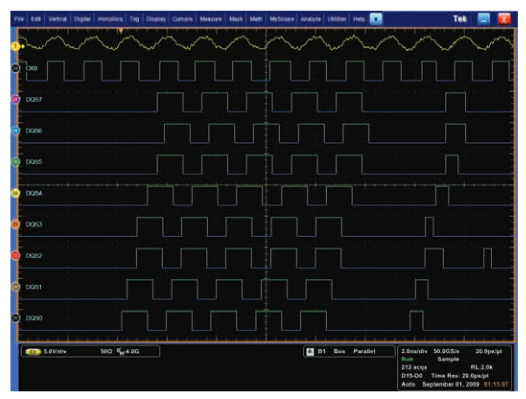The height and width of the screenshot is (399, 526).
Task: Click the orange trigger position marker on top edge
Action: click(121, 31)
